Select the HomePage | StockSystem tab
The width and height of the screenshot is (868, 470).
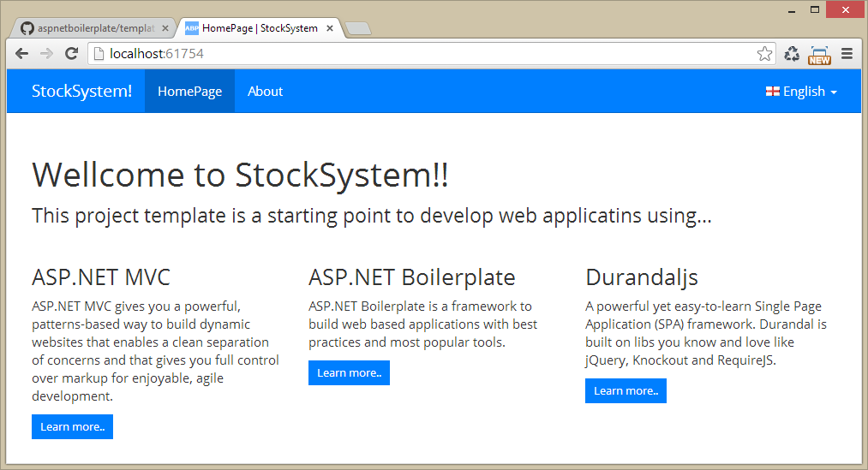point(260,28)
